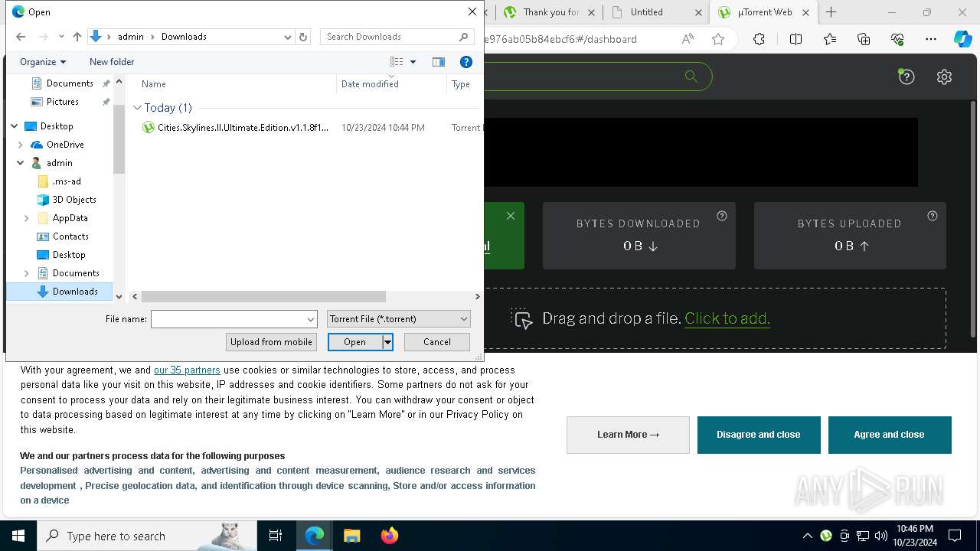Go back in the Open dialog
Image resolution: width=980 pixels, height=551 pixels.
pyautogui.click(x=21, y=37)
